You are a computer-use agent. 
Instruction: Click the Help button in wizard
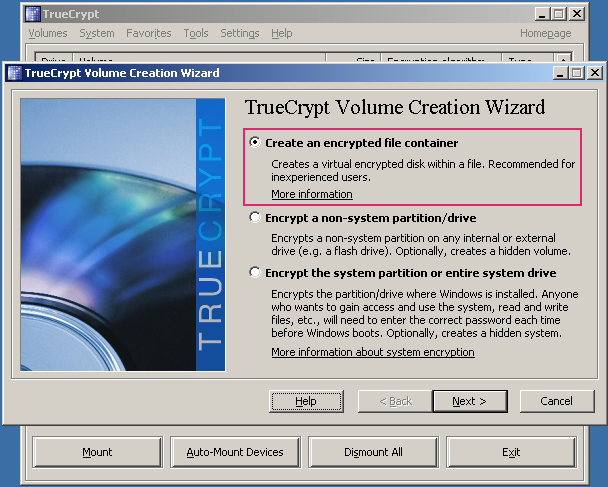click(306, 401)
